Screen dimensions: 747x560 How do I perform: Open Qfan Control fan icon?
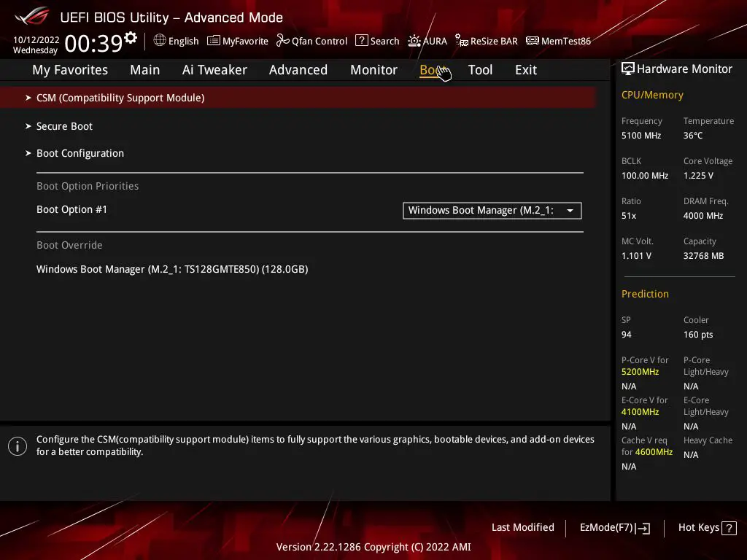pyautogui.click(x=282, y=41)
